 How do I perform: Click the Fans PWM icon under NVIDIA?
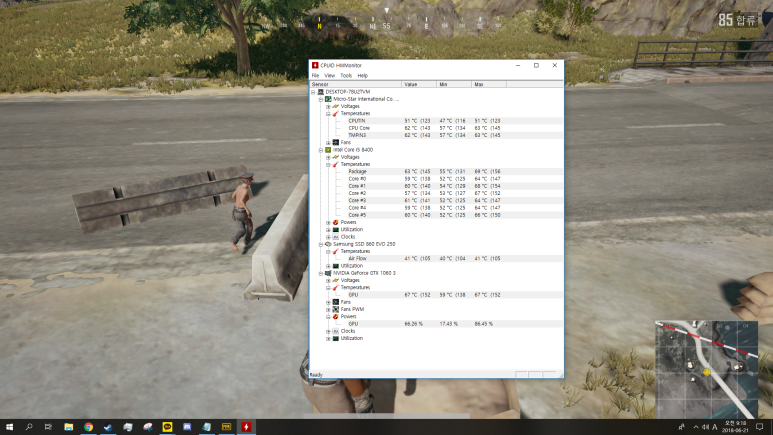click(335, 309)
